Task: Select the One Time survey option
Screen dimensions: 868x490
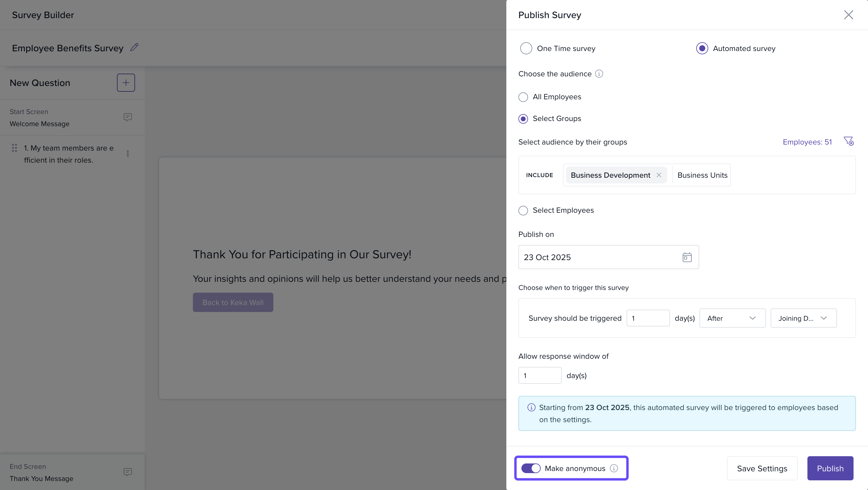Action: click(526, 48)
